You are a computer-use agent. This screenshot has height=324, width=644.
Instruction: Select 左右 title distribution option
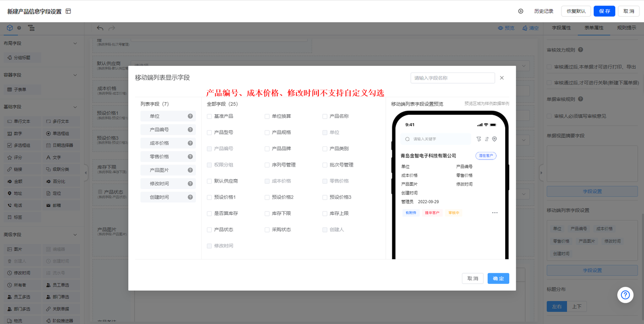coord(556,306)
